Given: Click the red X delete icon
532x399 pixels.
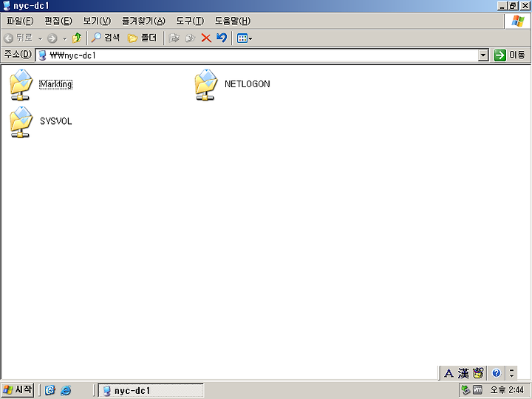Looking at the screenshot, I should coord(206,38).
